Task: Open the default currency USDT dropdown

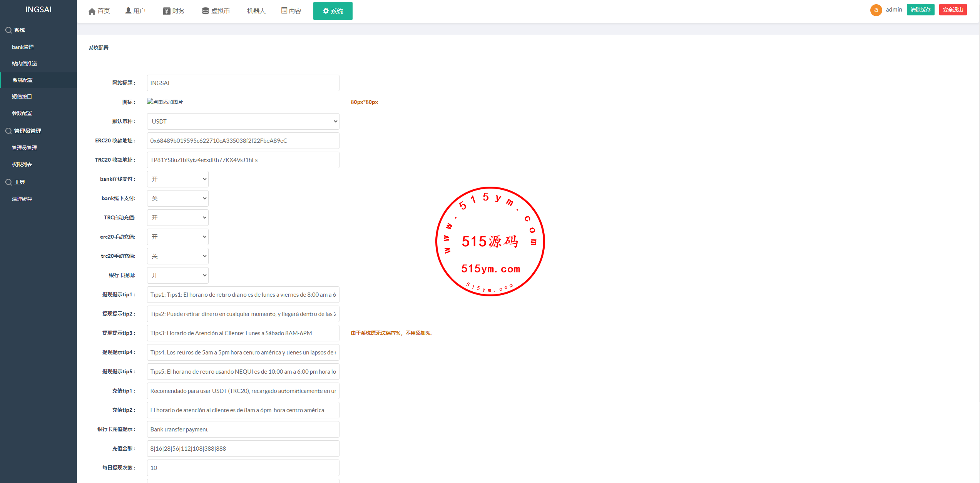Action: pyautogui.click(x=243, y=122)
